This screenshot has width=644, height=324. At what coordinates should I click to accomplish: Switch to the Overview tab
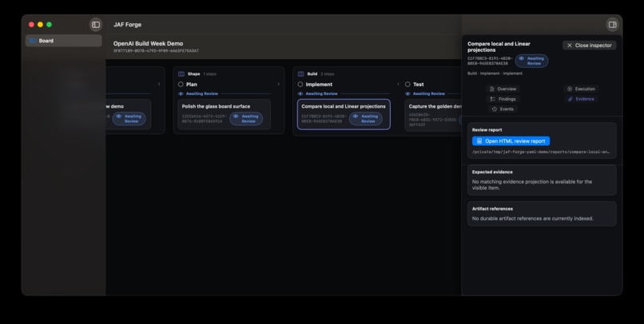(503, 89)
